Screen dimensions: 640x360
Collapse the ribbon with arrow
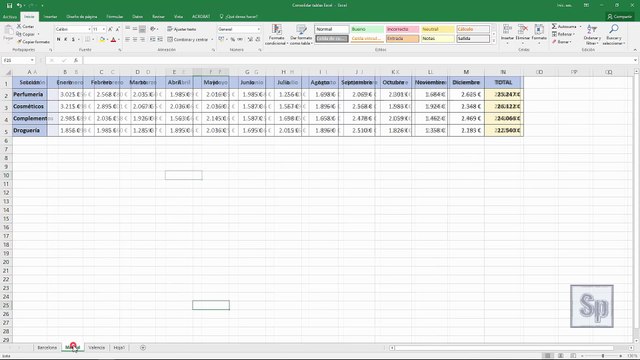[x=635, y=50]
